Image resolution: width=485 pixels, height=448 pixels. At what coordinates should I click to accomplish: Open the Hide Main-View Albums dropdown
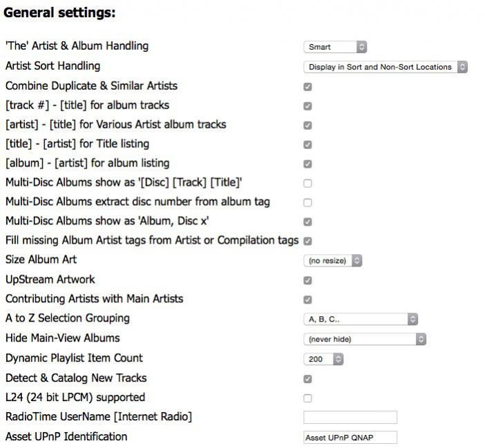(x=365, y=339)
